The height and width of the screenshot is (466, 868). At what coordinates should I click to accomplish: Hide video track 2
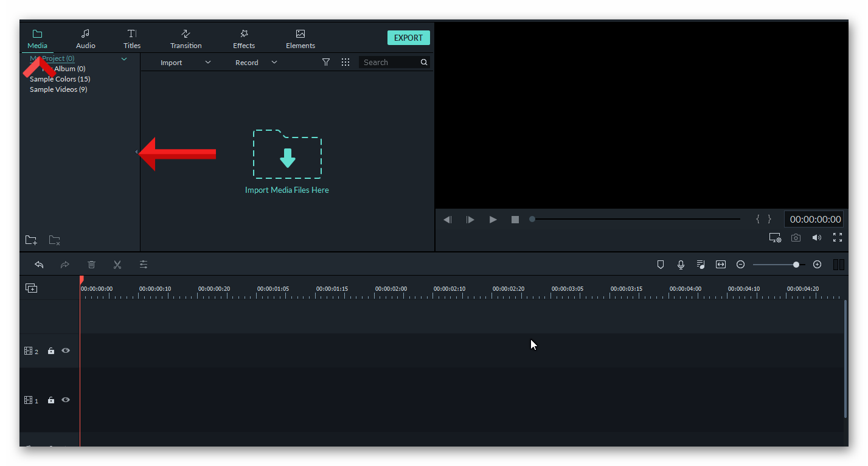tap(66, 350)
